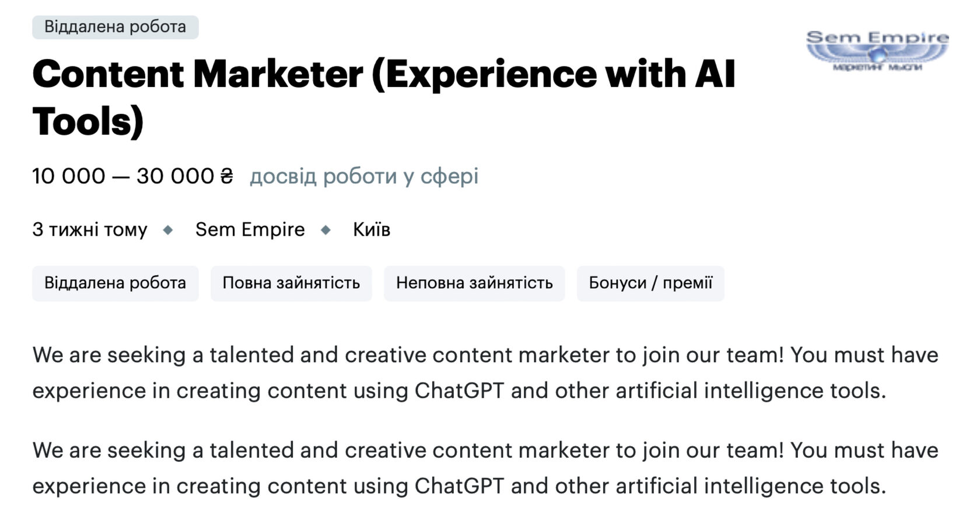Click the hryvnia currency symbol in salary
The image size is (980, 522).
coord(227,176)
